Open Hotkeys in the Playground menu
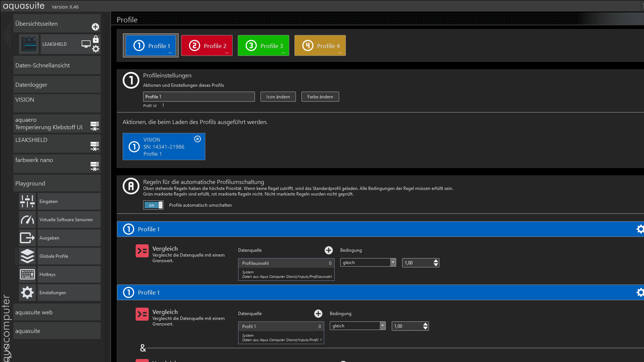This screenshot has height=362, width=644. (x=60, y=274)
